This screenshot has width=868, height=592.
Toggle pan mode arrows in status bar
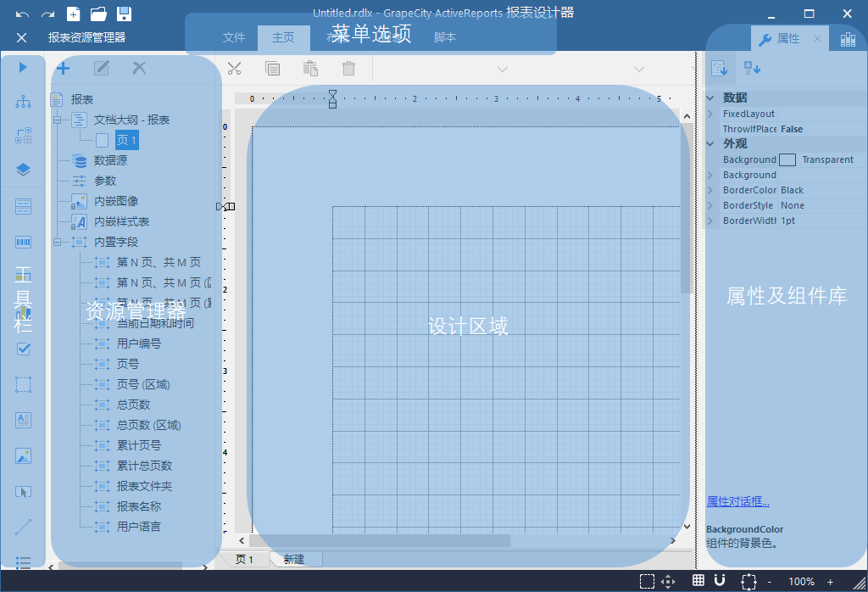[x=668, y=581]
